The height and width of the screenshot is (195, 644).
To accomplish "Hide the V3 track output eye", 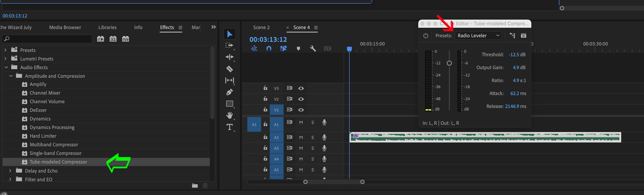I will pos(301,88).
